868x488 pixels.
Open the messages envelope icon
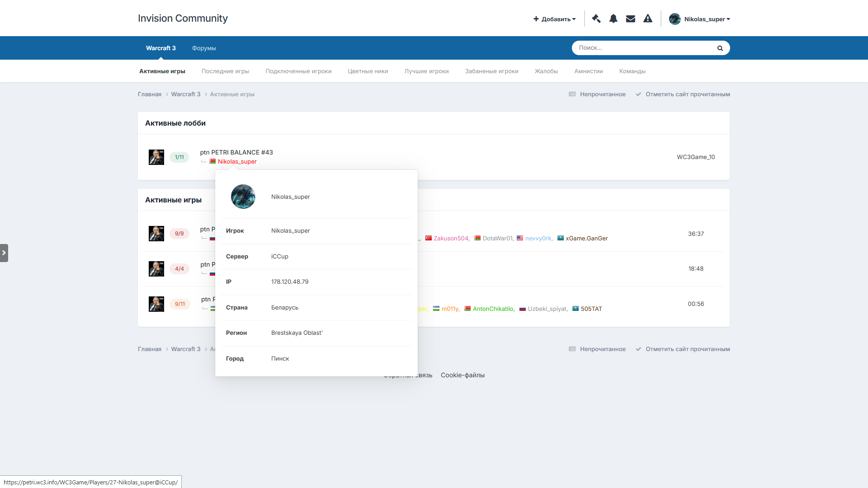[x=630, y=19]
